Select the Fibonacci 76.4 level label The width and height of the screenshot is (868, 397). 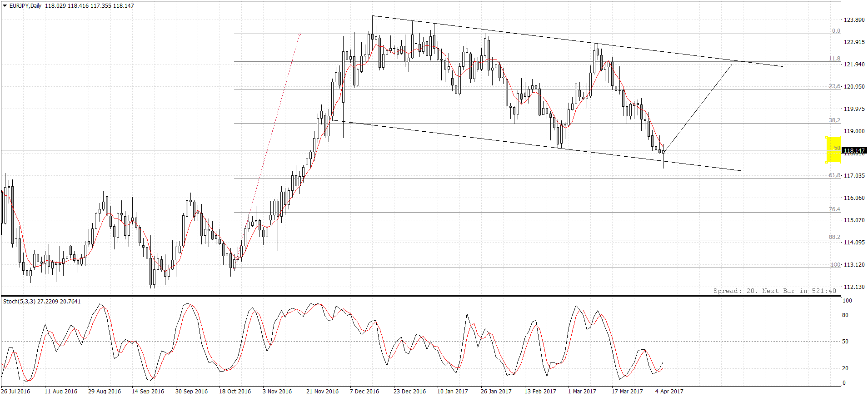(x=835, y=209)
